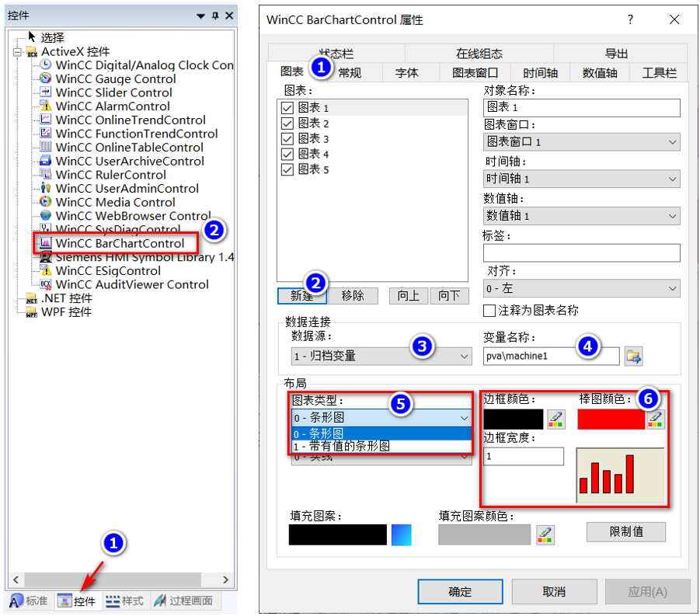Enable 注释为图表名称 checkbox

(489, 311)
